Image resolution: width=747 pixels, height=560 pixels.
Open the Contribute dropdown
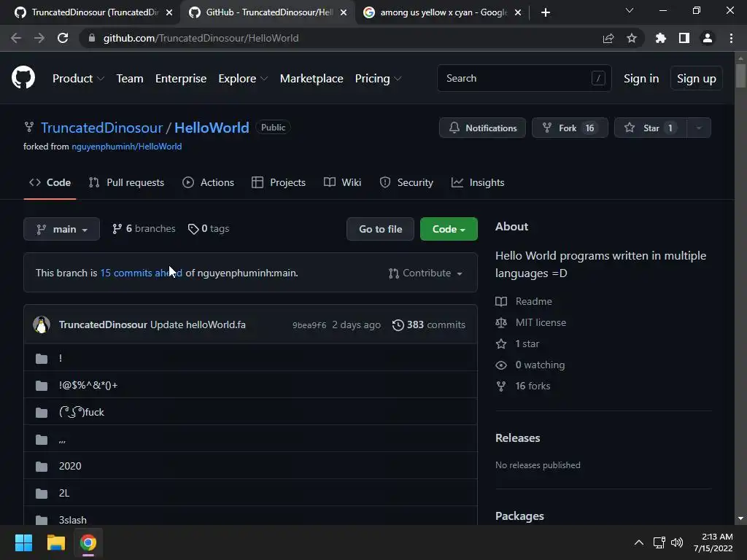coord(425,273)
